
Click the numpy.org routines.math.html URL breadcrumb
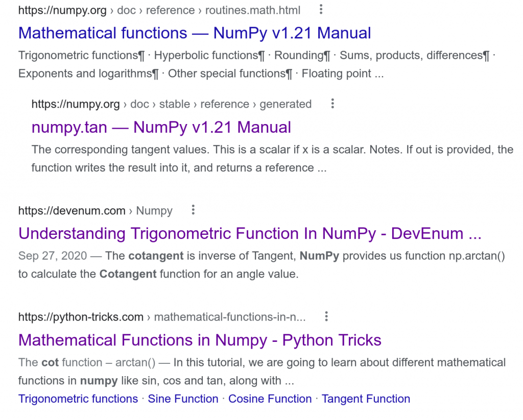(x=159, y=10)
